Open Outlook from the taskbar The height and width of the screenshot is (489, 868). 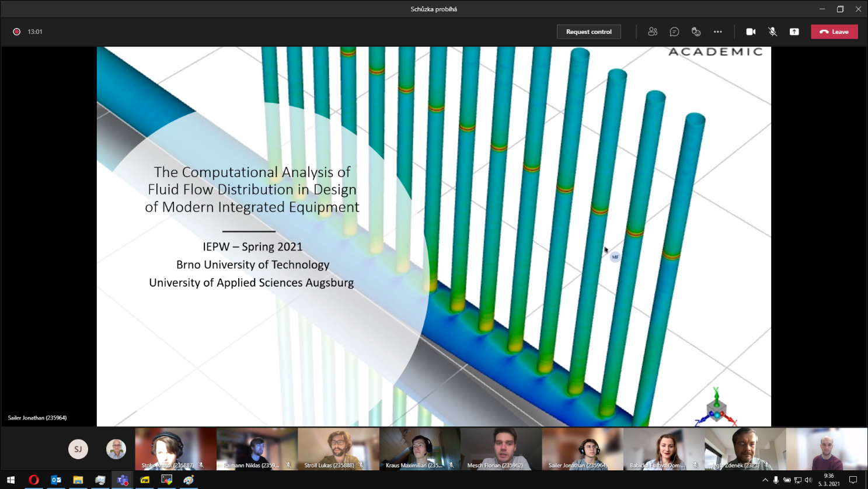[x=56, y=480]
